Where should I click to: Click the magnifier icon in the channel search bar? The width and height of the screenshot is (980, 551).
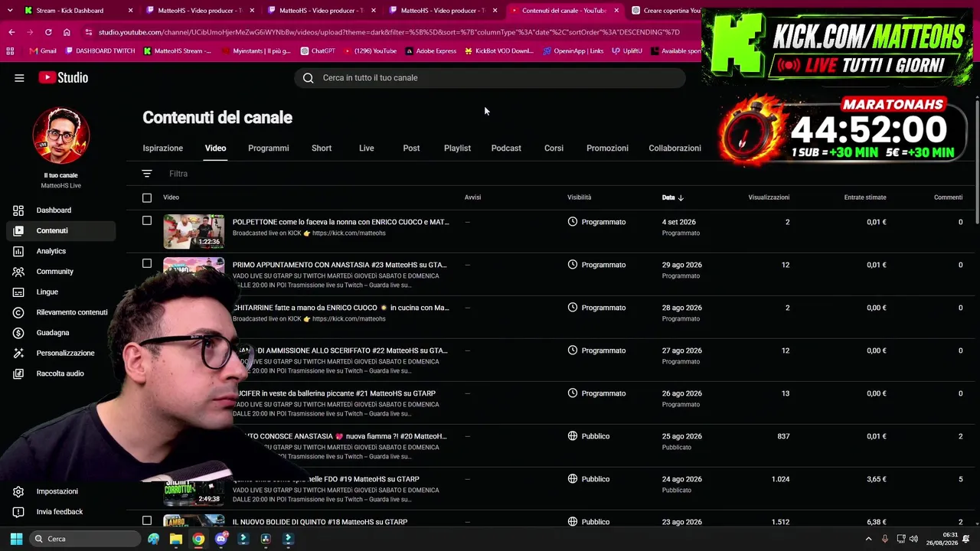[x=308, y=77]
